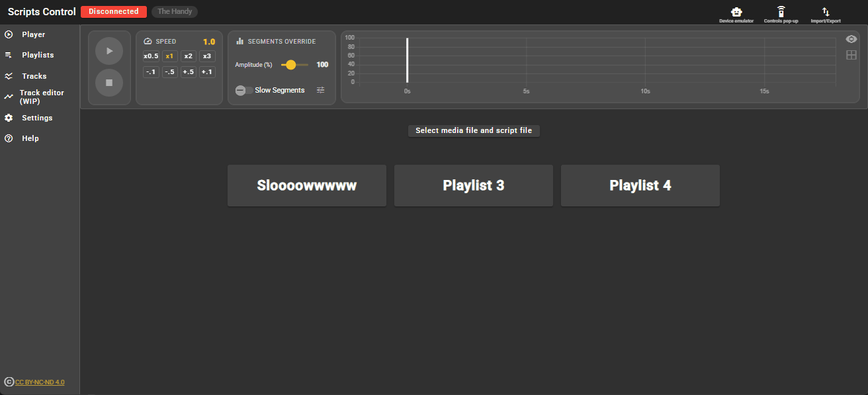The image size is (868, 395).
Task: Click the Disconnected status button
Action: pyautogui.click(x=114, y=12)
